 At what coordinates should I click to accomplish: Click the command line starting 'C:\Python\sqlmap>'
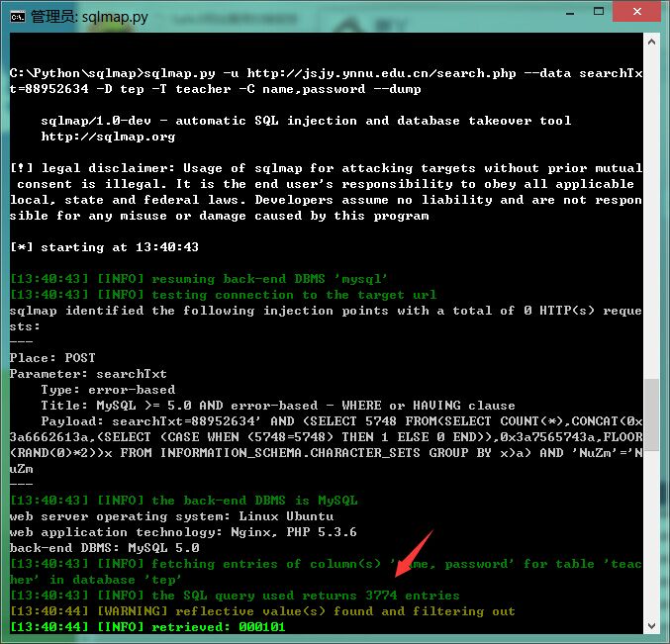coord(326,73)
